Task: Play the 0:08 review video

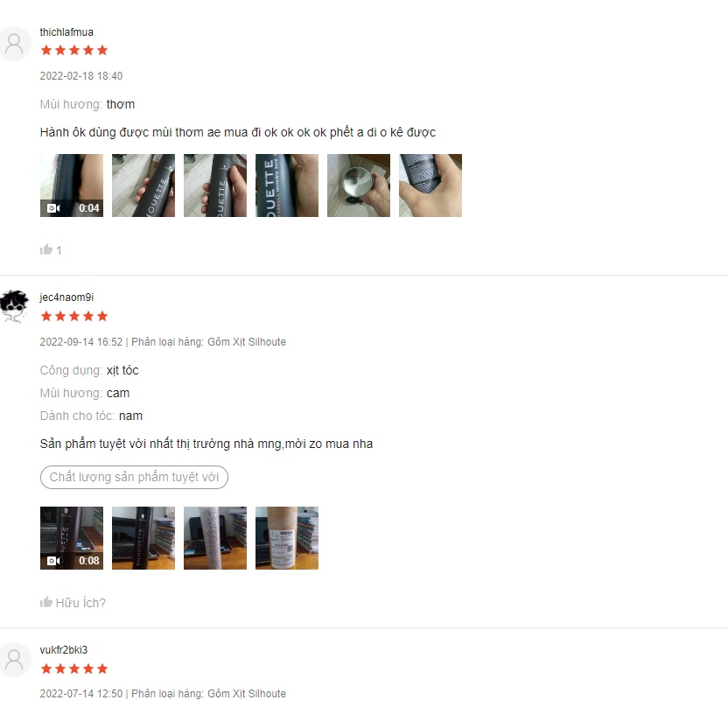Action: point(72,537)
